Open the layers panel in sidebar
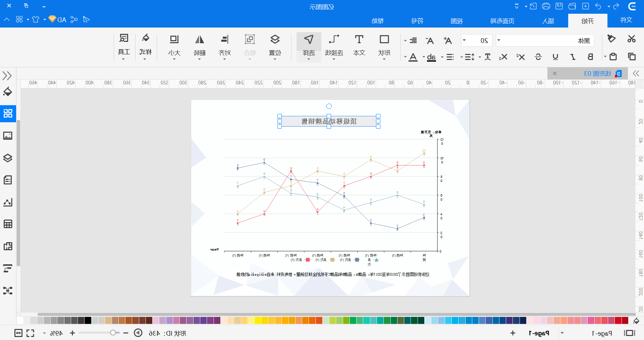This screenshot has width=644, height=340. pyautogui.click(x=8, y=158)
